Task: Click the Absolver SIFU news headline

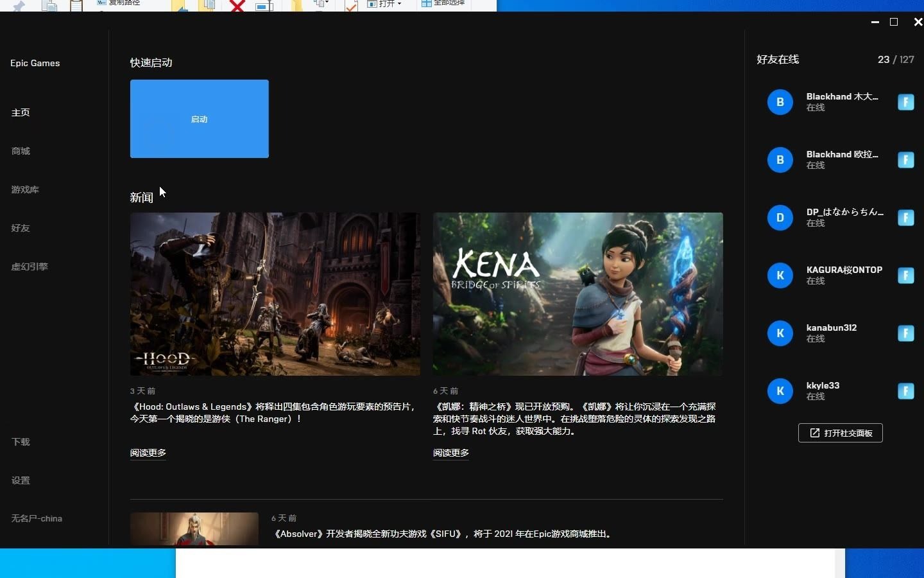Action: 442,534
